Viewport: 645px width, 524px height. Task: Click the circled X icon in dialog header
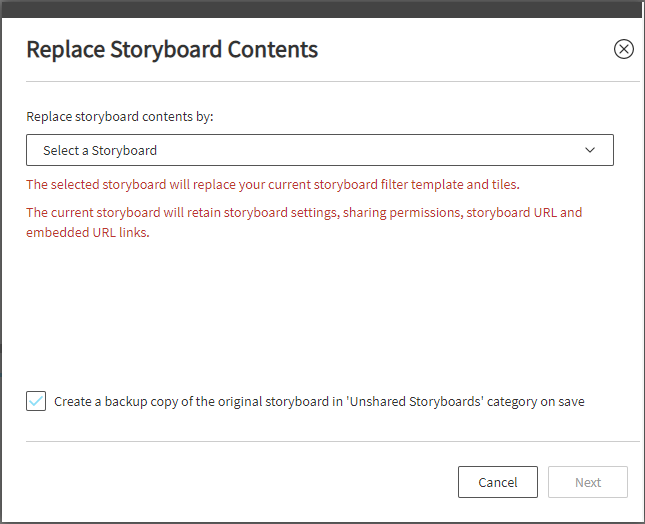coord(623,49)
